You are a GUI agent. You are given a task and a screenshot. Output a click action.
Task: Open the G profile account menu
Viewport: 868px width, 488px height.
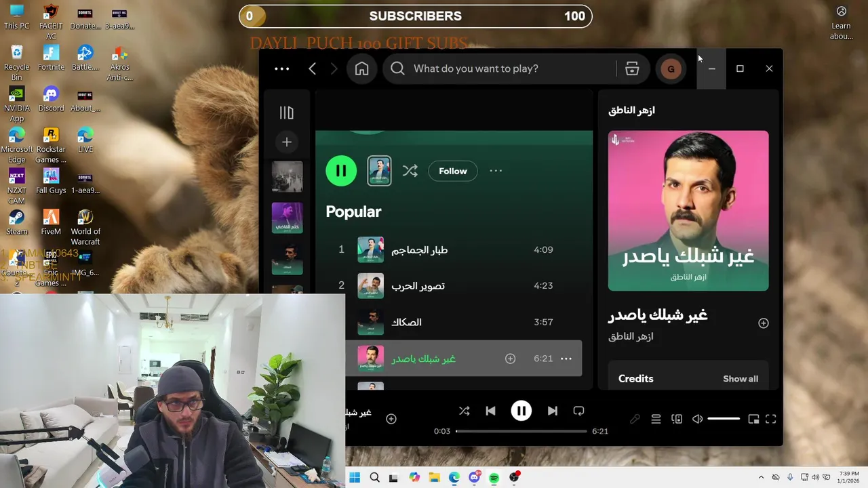click(x=671, y=68)
